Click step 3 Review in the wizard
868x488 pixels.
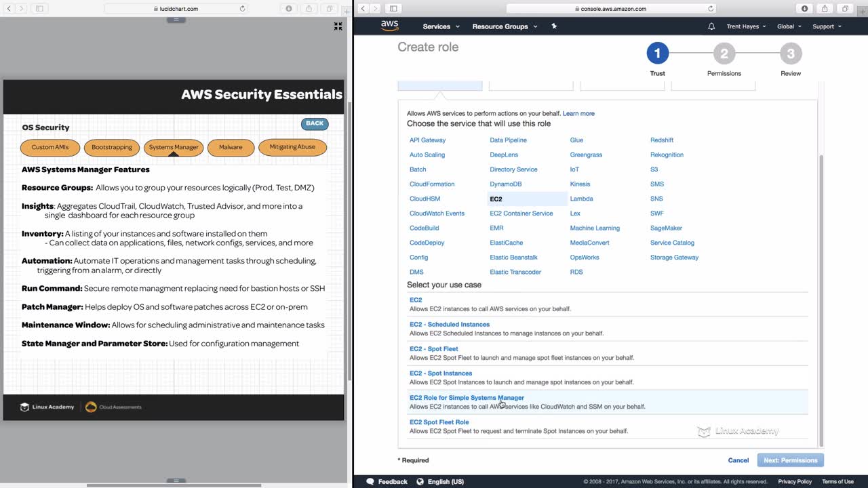pyautogui.click(x=791, y=54)
